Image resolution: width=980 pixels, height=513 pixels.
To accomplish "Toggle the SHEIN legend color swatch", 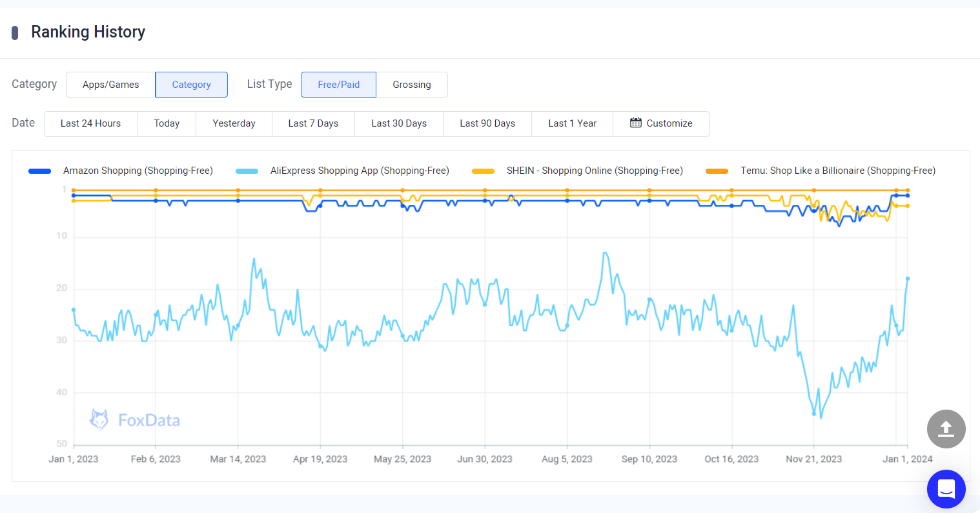I will click(x=484, y=171).
